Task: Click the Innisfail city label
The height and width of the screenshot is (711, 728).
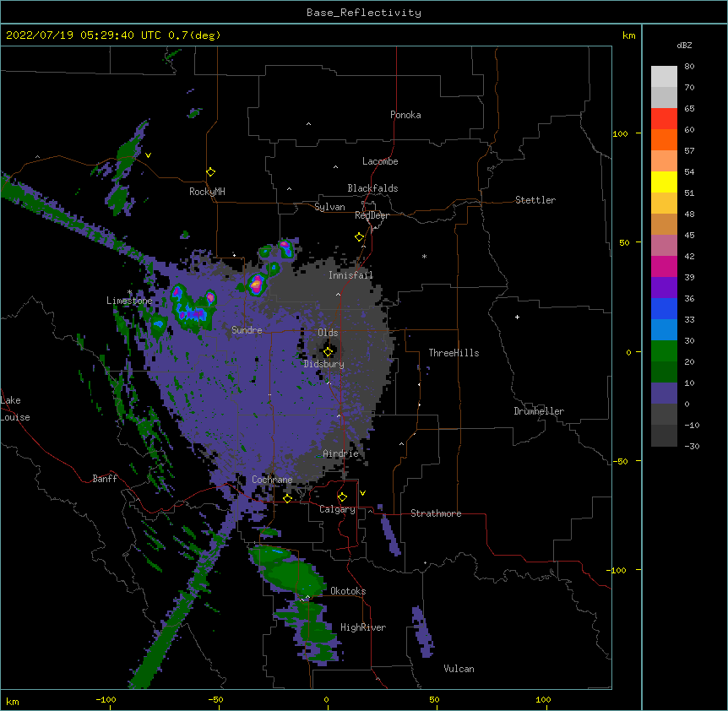Action: pos(350,275)
